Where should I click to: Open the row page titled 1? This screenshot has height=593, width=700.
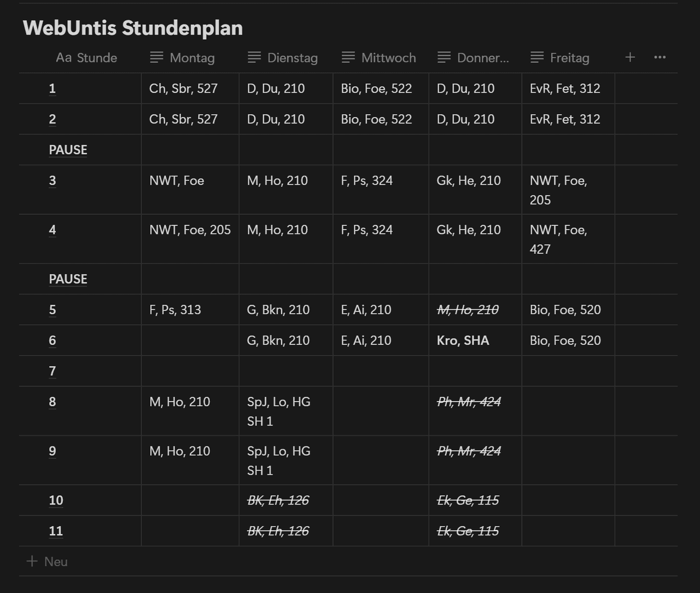point(52,89)
